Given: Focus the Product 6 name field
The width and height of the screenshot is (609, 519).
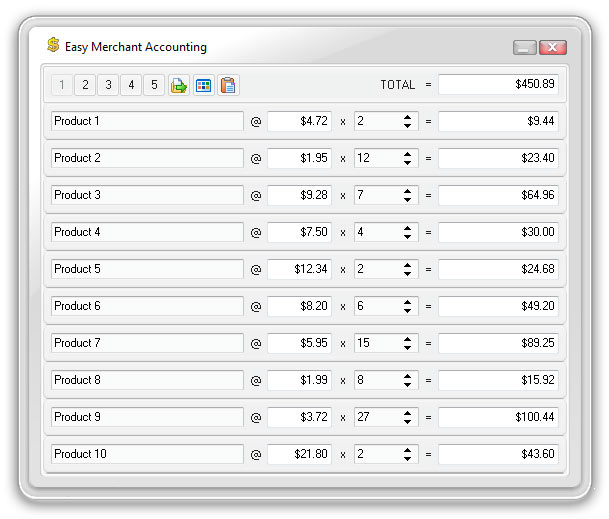Looking at the screenshot, I should (147, 306).
